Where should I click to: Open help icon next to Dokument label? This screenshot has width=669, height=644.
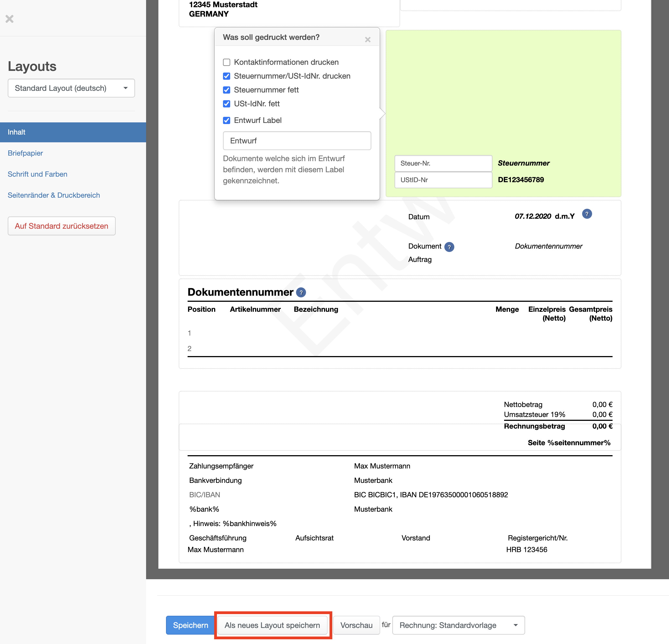449,247
